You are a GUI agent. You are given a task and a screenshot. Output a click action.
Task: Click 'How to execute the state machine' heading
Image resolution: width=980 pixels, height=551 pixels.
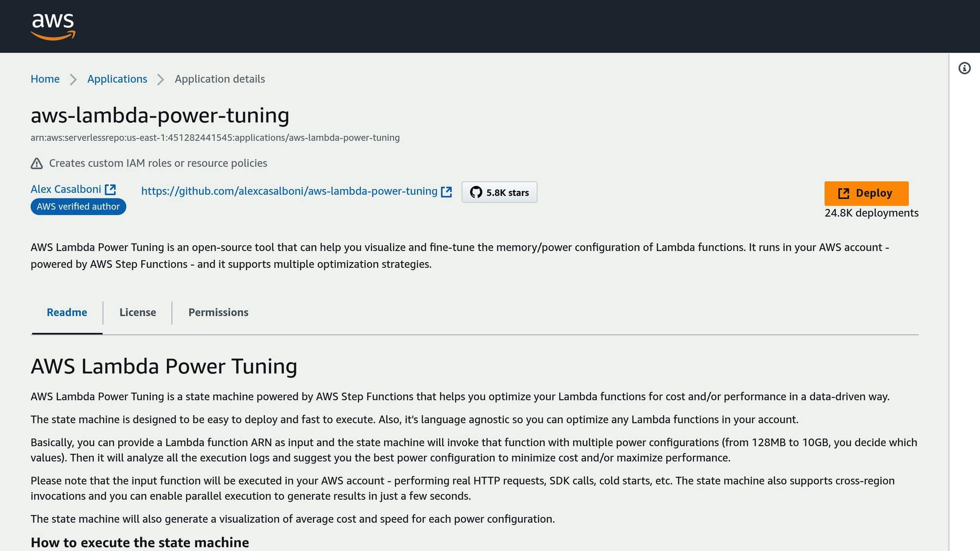(140, 542)
